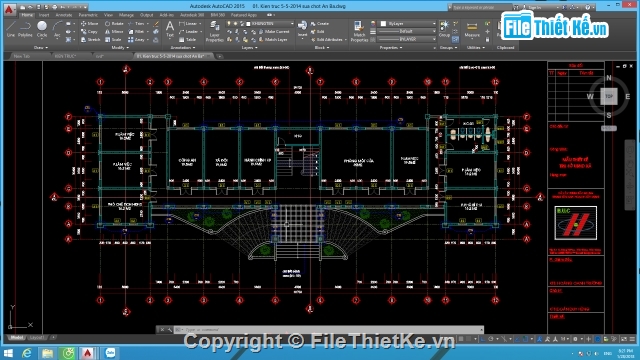Open the BYLAYER linetype dropdown
Image resolution: width=640 pixels, height=360 pixels.
407,39
